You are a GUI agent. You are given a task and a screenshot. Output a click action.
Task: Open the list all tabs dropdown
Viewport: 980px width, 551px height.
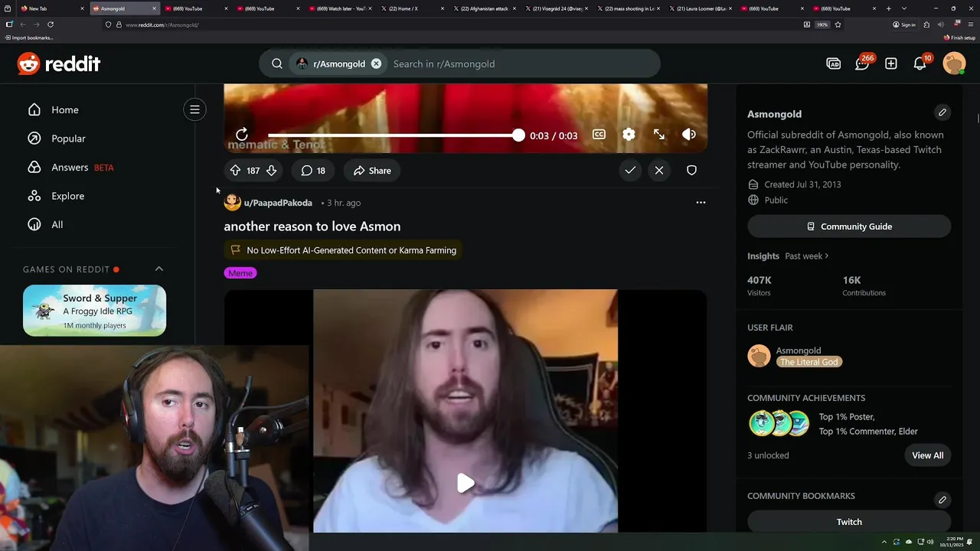click(x=903, y=8)
